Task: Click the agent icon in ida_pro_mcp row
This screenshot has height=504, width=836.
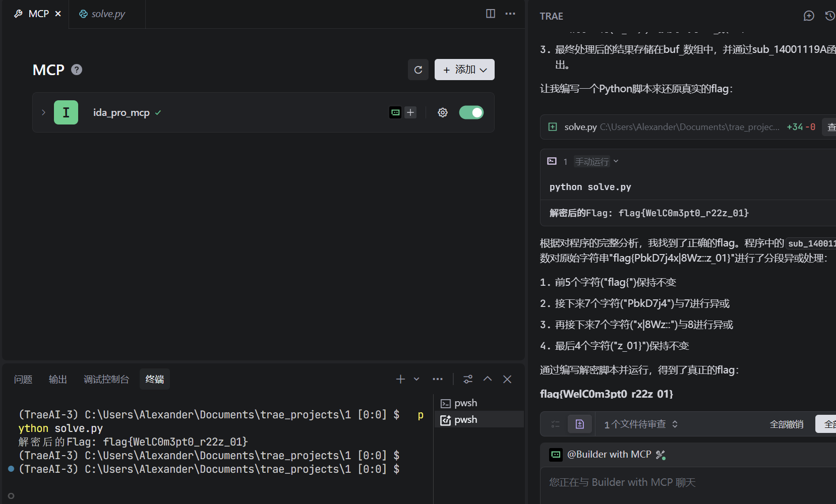Action: tap(396, 112)
